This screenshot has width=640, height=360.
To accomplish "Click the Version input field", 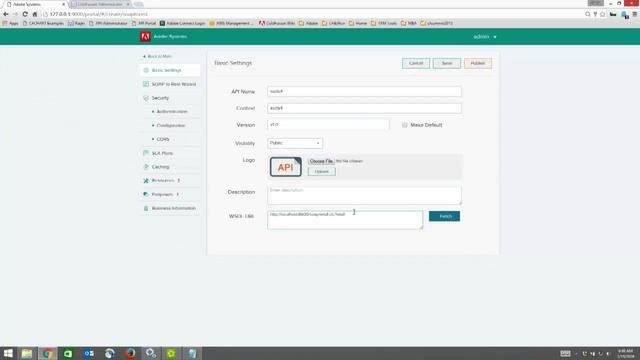I will (328, 125).
